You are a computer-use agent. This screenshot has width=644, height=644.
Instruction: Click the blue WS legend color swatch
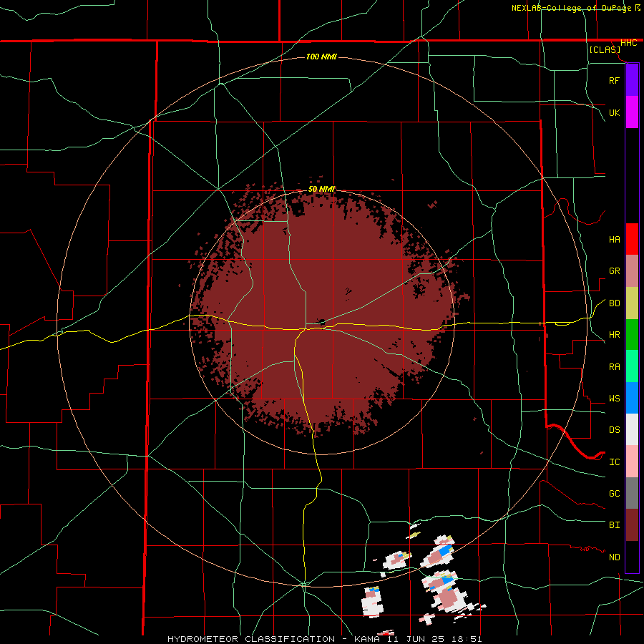click(632, 398)
